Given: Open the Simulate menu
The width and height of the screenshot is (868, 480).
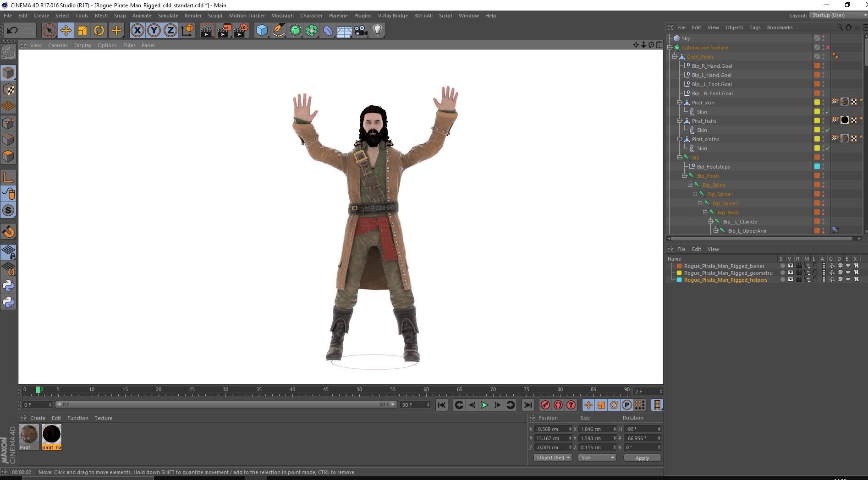Looking at the screenshot, I should point(168,16).
